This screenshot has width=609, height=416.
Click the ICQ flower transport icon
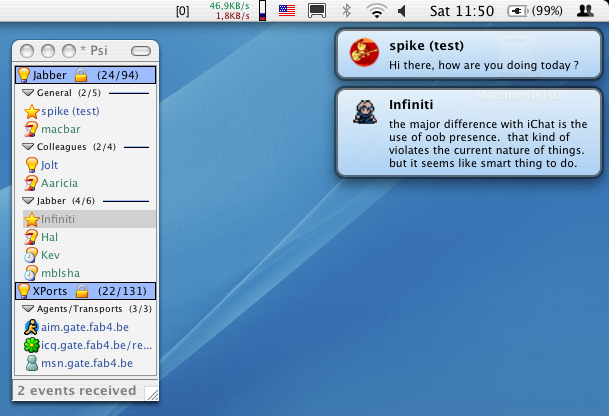point(31,345)
